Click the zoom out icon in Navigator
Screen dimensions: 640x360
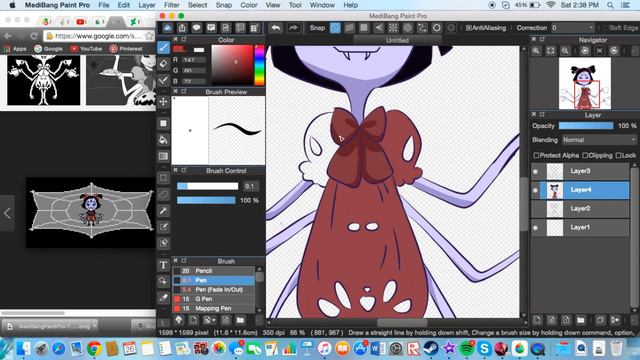(x=565, y=51)
